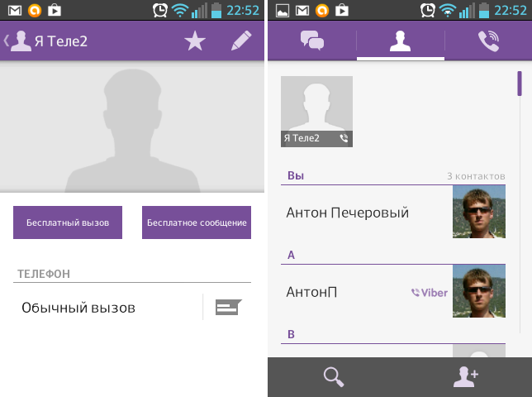The image size is (532, 397).
Task: Open the Я Теле2 favorite contact tile
Action: pos(316,112)
